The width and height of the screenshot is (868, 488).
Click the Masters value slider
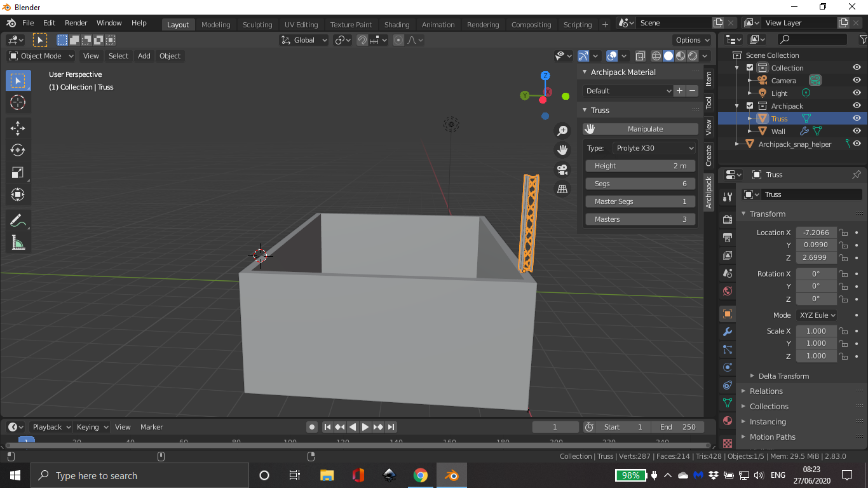(x=641, y=219)
